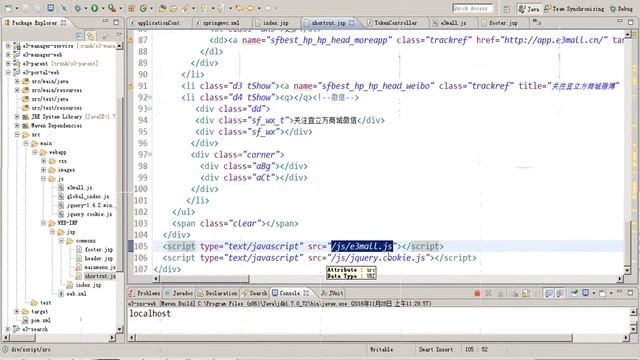640x360 pixels.
Task: Toggle Show Console on standard error change
Action: coord(560,293)
